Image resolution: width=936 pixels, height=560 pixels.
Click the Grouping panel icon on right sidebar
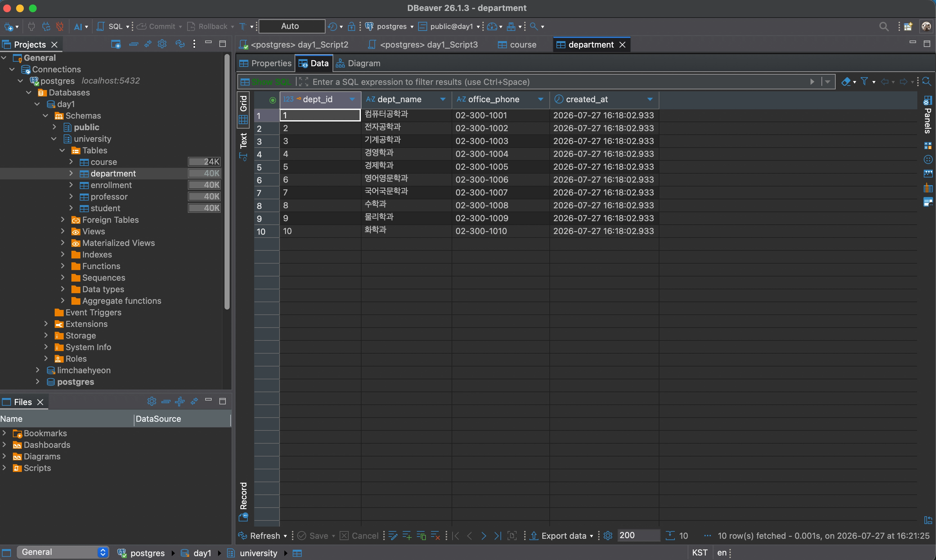tap(928, 160)
